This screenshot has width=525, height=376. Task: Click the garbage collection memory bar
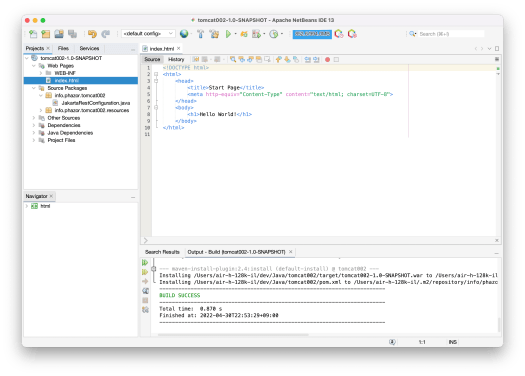pyautogui.click(x=312, y=34)
